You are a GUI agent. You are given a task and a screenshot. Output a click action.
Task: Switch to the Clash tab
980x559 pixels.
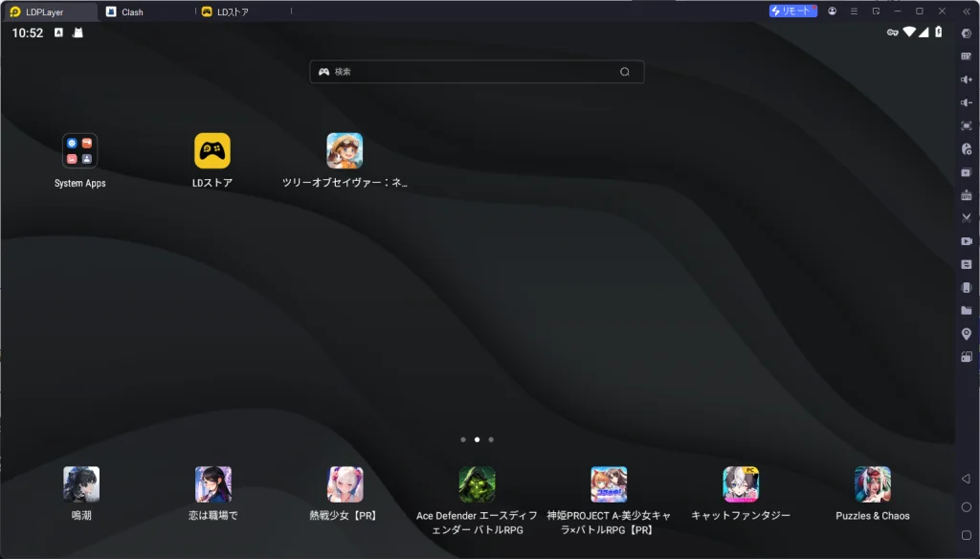tap(145, 11)
